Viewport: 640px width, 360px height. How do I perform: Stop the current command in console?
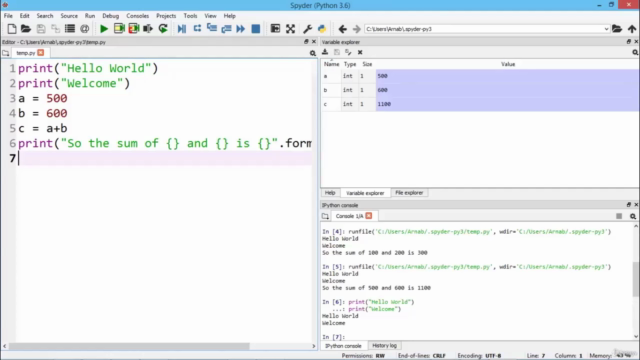(x=619, y=216)
